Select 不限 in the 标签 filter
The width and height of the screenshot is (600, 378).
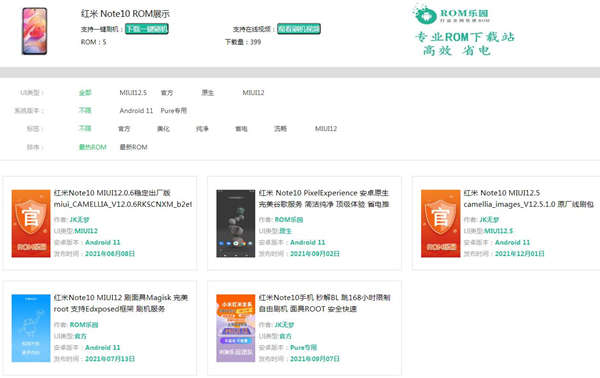click(x=85, y=128)
